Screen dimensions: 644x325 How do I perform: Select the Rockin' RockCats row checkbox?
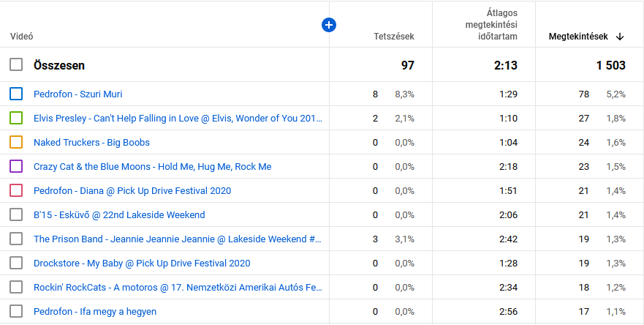(x=16, y=287)
